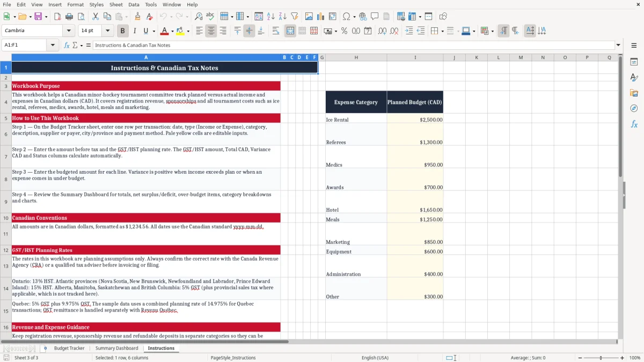Click the Insert Image icon
Viewport: 644px width, 362px height.
pos(309,17)
